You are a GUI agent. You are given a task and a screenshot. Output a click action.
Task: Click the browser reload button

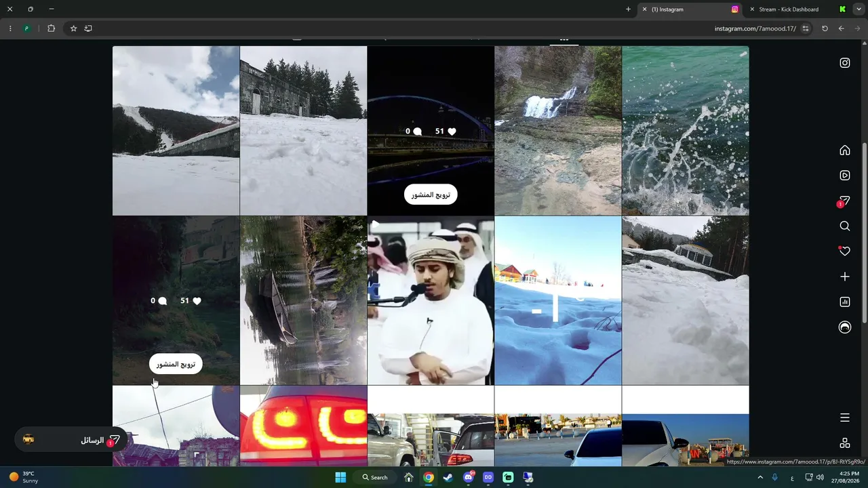click(x=825, y=28)
